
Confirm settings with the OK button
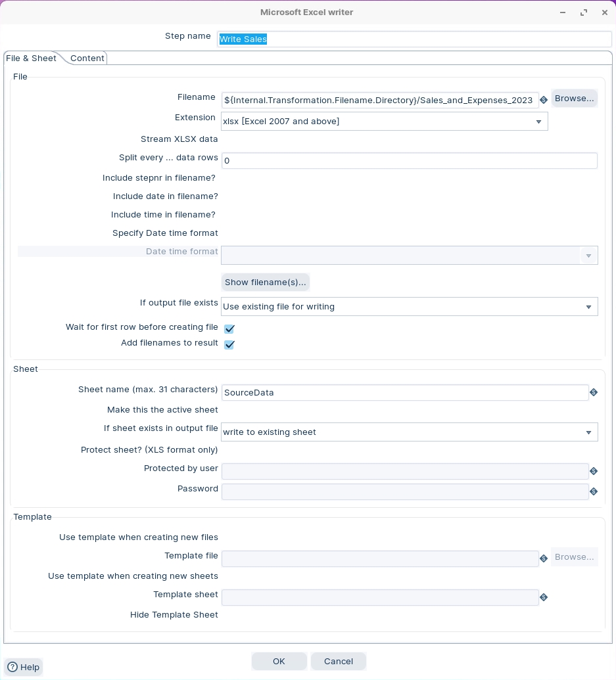[x=279, y=661]
